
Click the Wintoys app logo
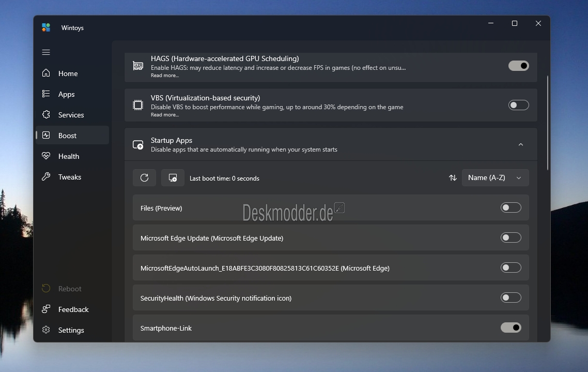tap(46, 27)
